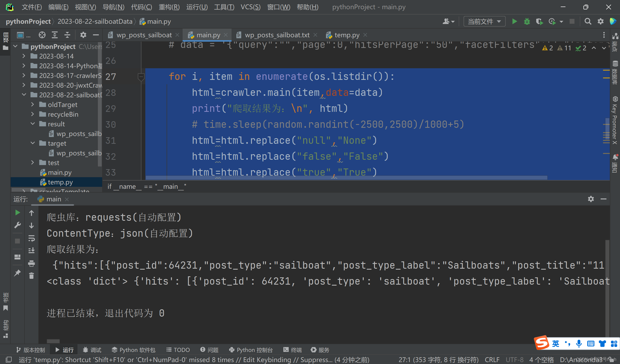Open the current file run configuration dropdown
This screenshot has height=364, width=620.
coord(484,21)
